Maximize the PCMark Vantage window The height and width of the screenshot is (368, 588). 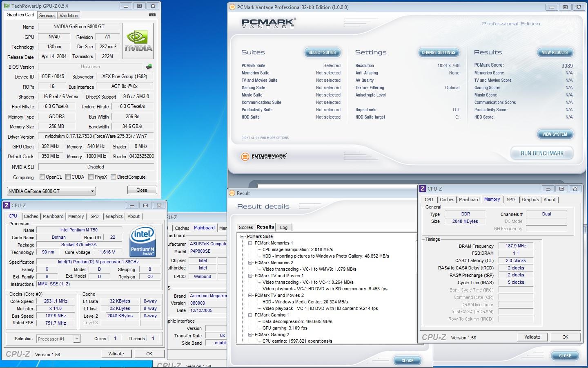565,7
